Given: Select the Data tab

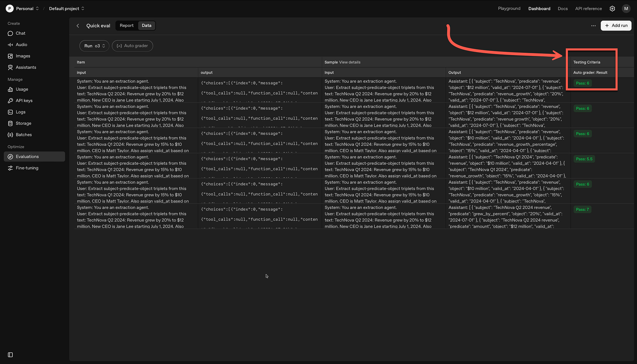Looking at the screenshot, I should (147, 26).
